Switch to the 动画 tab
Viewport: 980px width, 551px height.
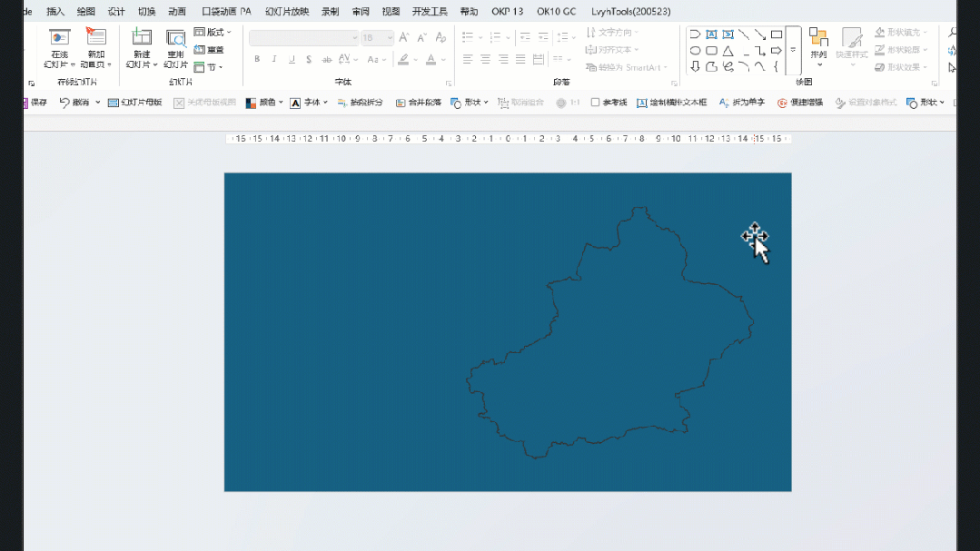point(177,11)
